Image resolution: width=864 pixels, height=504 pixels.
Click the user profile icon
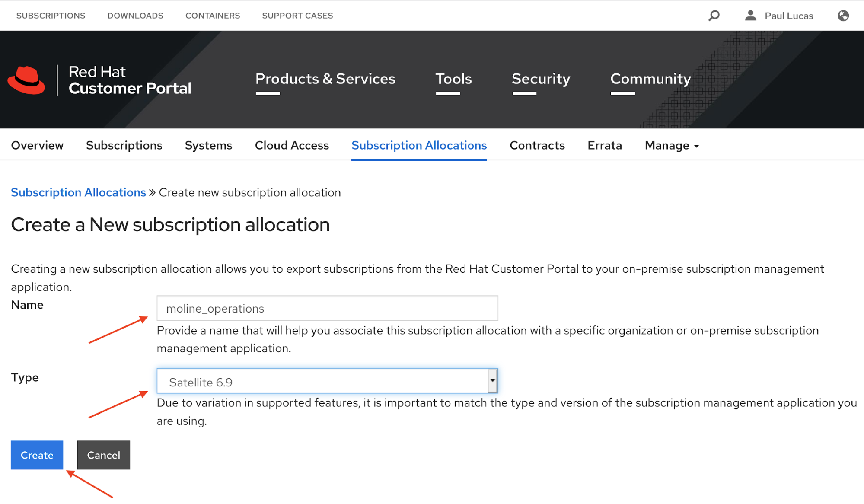(x=751, y=16)
